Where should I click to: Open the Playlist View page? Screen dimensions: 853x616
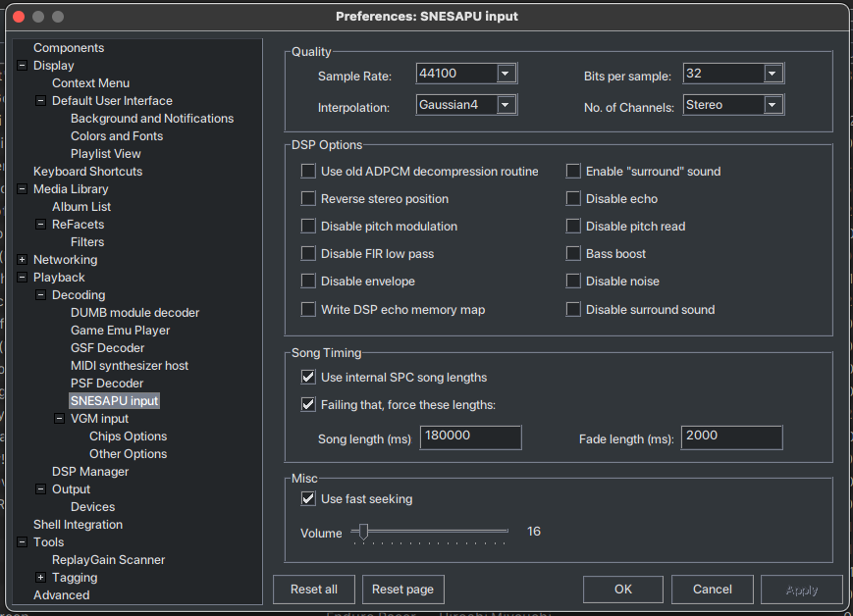106,154
